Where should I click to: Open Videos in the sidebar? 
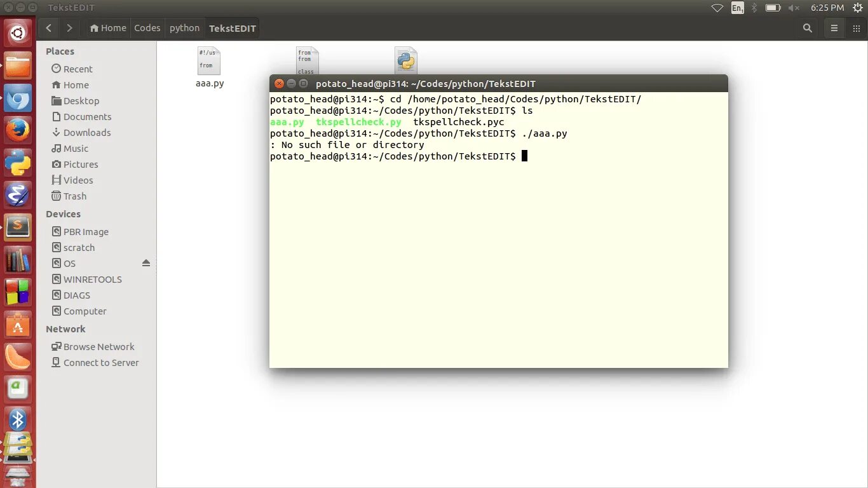pos(72,180)
